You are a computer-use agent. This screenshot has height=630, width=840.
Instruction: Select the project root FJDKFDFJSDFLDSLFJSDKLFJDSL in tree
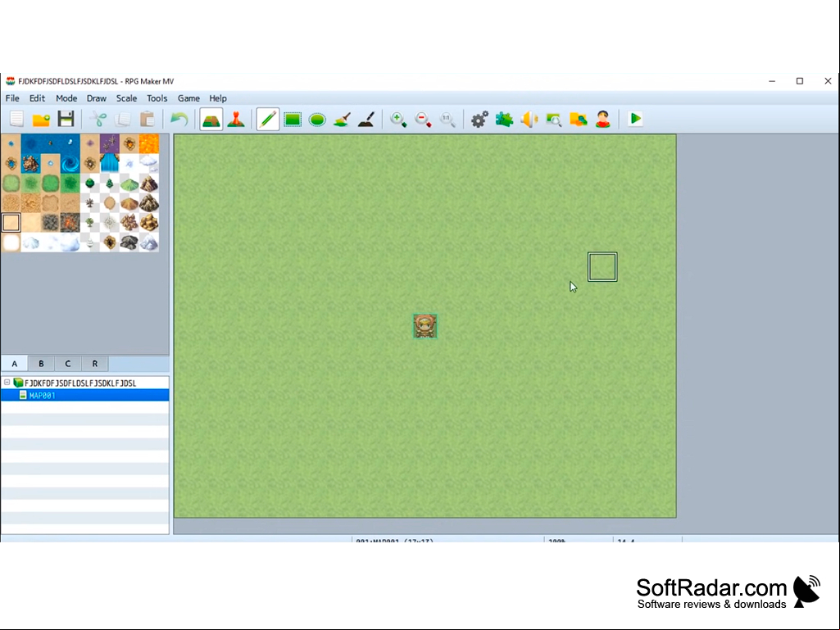80,383
